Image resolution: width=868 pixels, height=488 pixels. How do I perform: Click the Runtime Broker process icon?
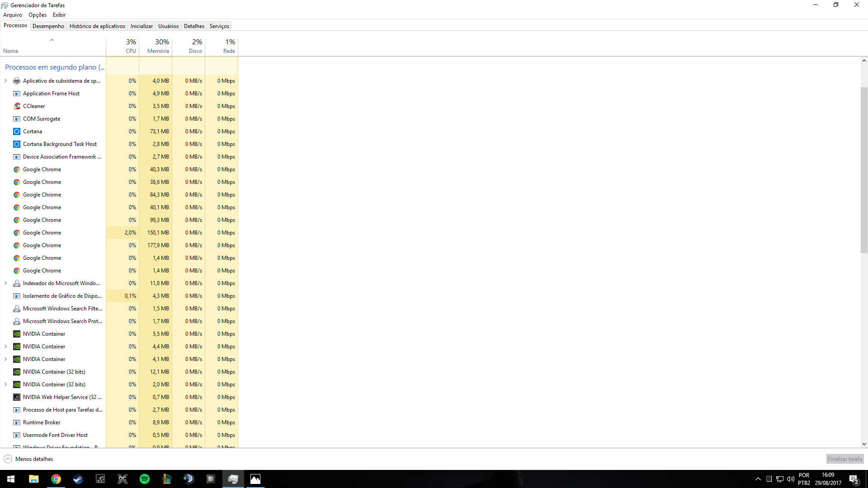tap(17, 422)
